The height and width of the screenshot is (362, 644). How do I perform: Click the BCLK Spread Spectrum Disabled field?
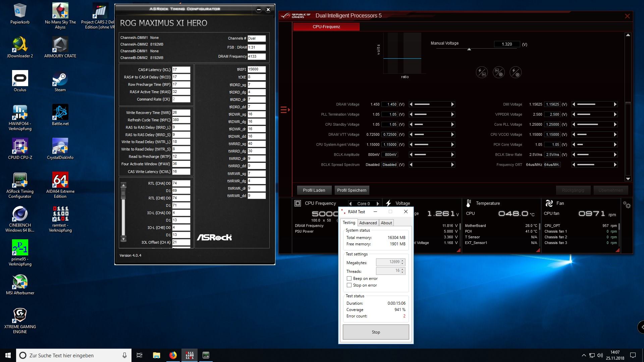389,165
